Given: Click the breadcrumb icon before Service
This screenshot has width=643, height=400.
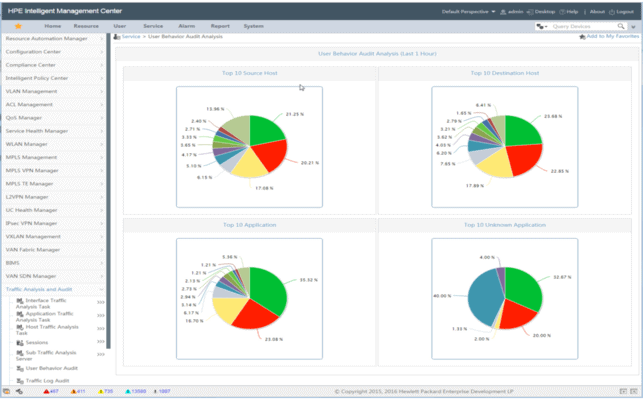Looking at the screenshot, I should (117, 37).
